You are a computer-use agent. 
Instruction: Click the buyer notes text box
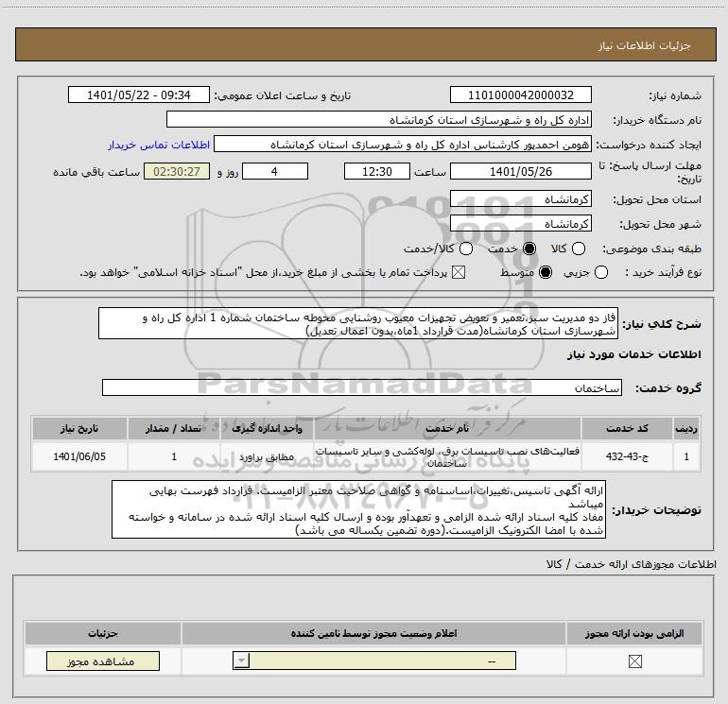[x=359, y=509]
